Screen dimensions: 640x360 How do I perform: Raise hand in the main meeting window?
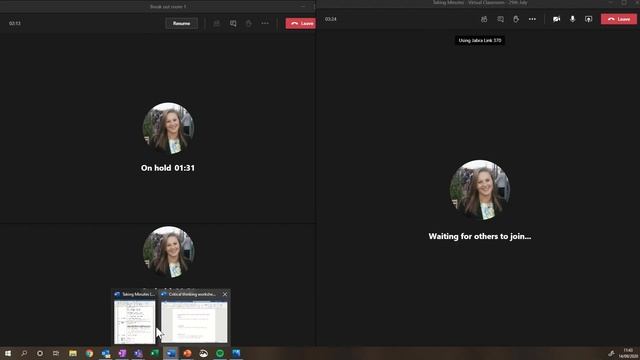[x=516, y=19]
